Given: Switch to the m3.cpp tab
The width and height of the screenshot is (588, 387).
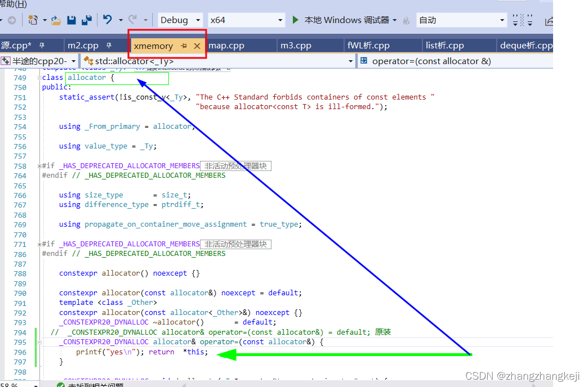Looking at the screenshot, I should pos(296,46).
